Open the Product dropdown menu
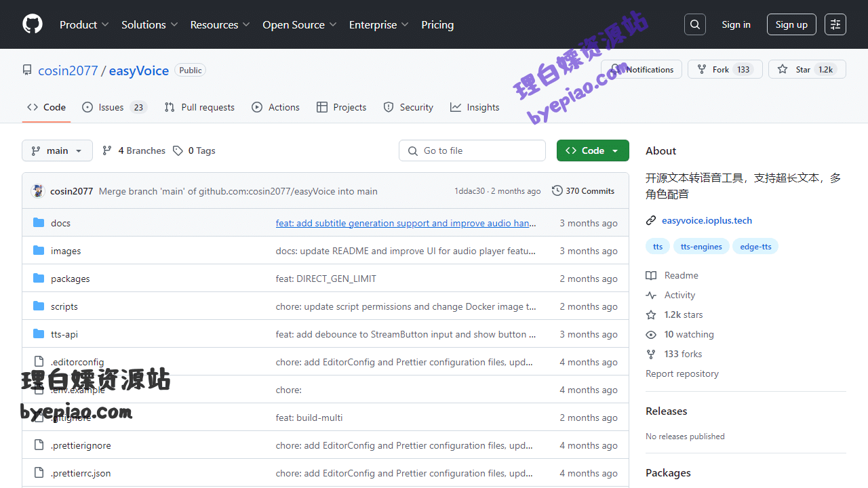 [x=84, y=24]
